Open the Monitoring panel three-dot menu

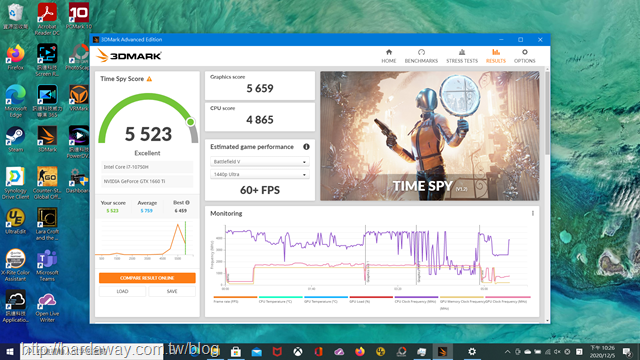533,213
